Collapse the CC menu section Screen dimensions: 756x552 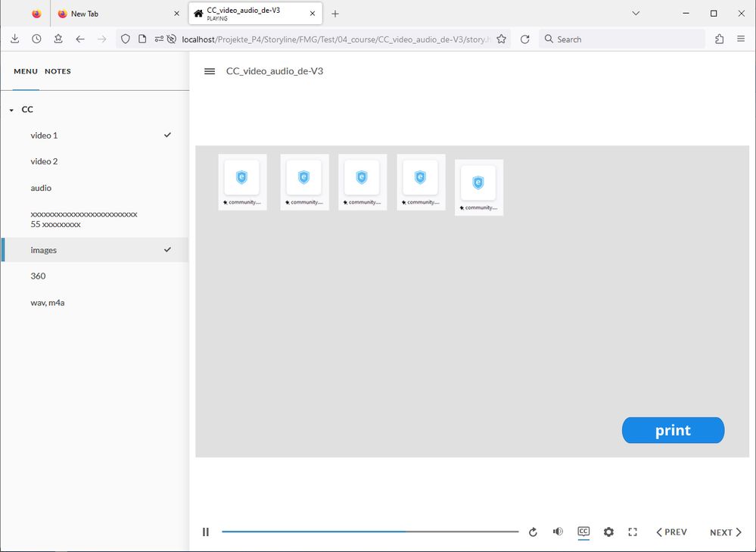coord(11,110)
